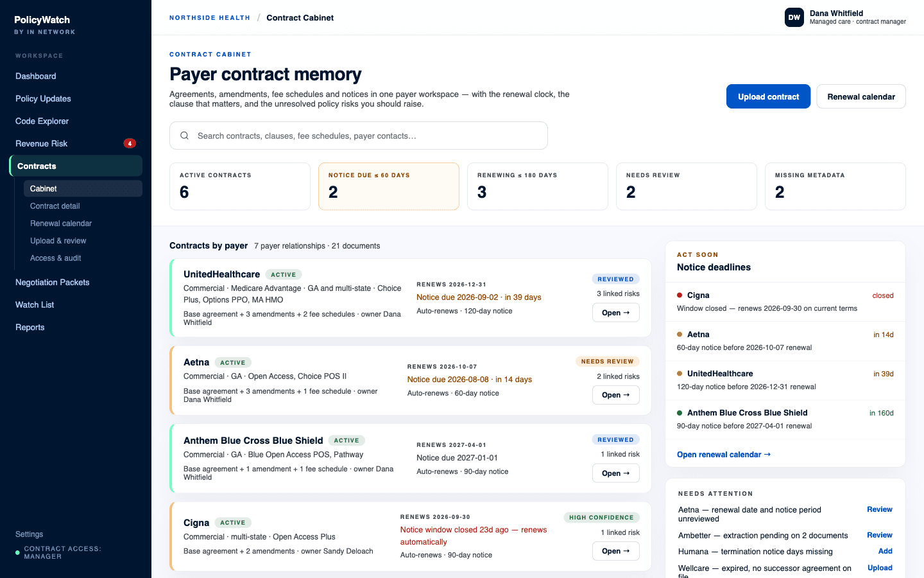Viewport: 924px width, 578px height.
Task: Filter by Active Contracts card
Action: [x=240, y=186]
